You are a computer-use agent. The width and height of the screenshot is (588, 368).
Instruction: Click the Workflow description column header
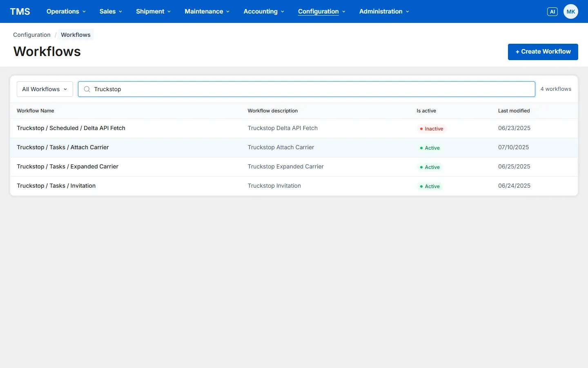coord(273,111)
